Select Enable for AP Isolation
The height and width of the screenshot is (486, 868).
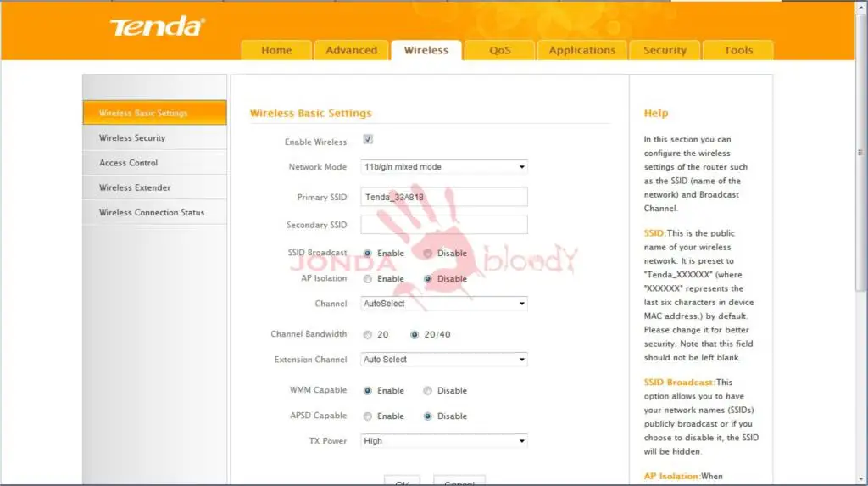pyautogui.click(x=368, y=279)
